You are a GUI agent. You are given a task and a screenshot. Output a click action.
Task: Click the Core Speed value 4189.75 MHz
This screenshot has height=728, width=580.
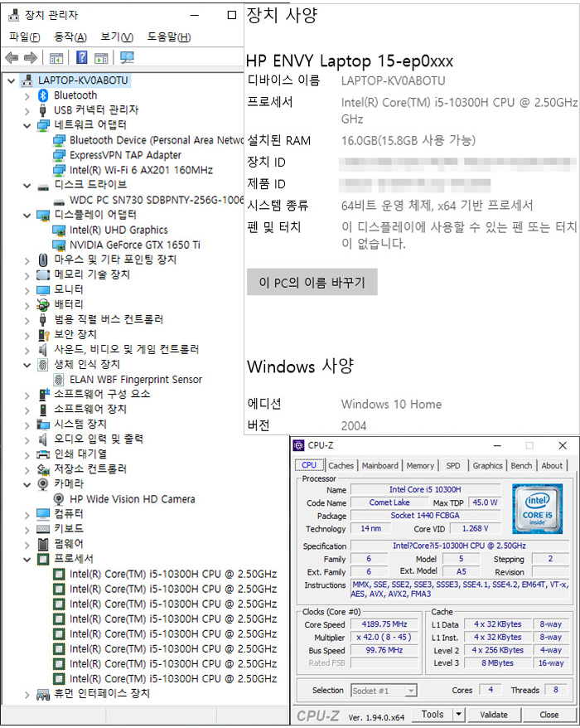coord(384,624)
